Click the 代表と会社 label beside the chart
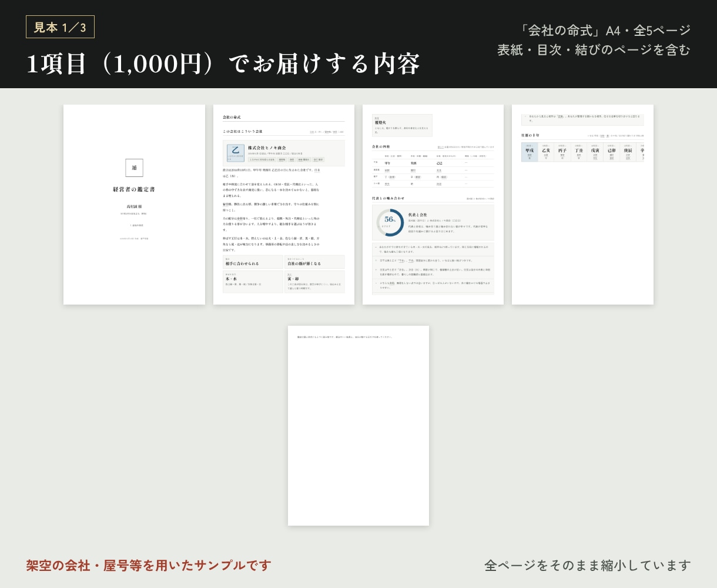Viewport: 717px width, 588px height. click(x=418, y=215)
